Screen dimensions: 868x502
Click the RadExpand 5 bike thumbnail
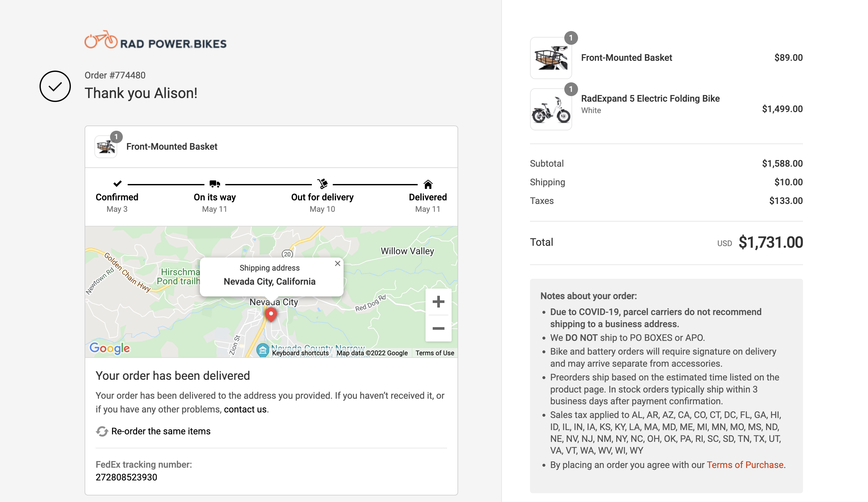tap(551, 109)
